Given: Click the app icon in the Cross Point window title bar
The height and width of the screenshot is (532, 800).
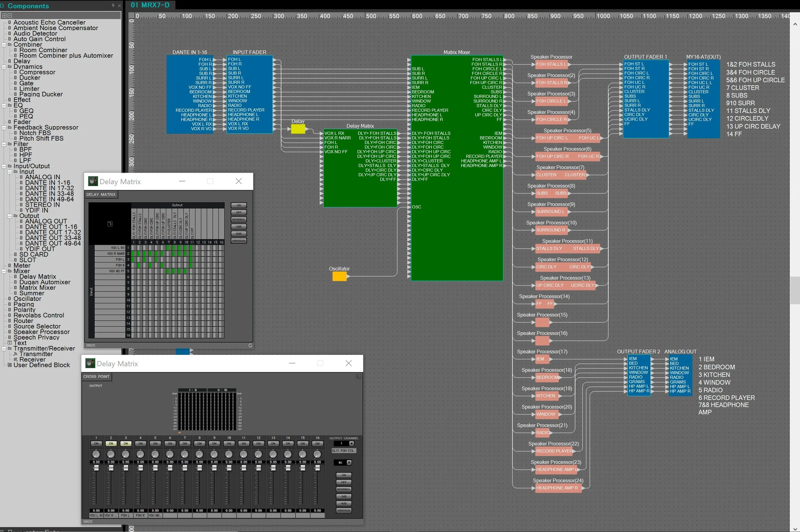Looking at the screenshot, I should click(x=90, y=364).
